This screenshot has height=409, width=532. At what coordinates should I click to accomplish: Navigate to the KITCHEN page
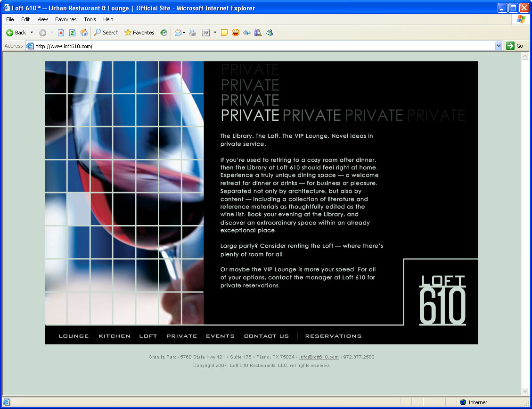tap(115, 336)
